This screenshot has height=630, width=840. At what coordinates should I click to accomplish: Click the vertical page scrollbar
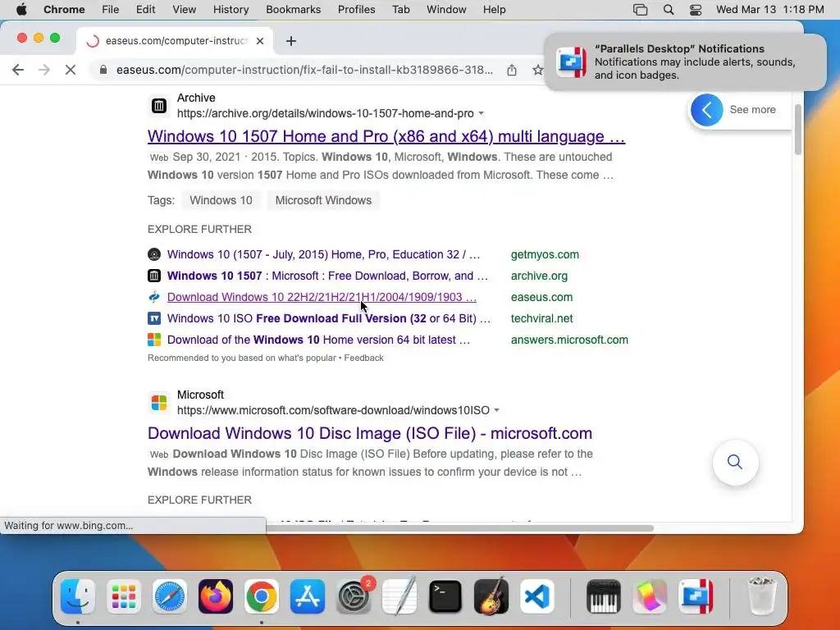click(797, 129)
